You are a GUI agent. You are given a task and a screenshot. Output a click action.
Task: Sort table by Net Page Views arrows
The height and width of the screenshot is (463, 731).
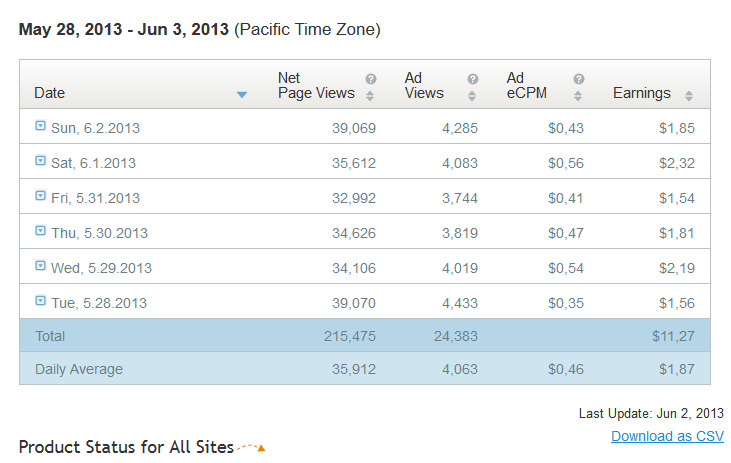[371, 96]
